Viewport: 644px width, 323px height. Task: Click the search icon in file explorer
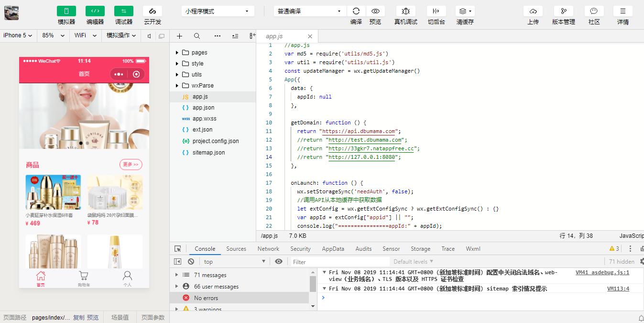coord(197,36)
